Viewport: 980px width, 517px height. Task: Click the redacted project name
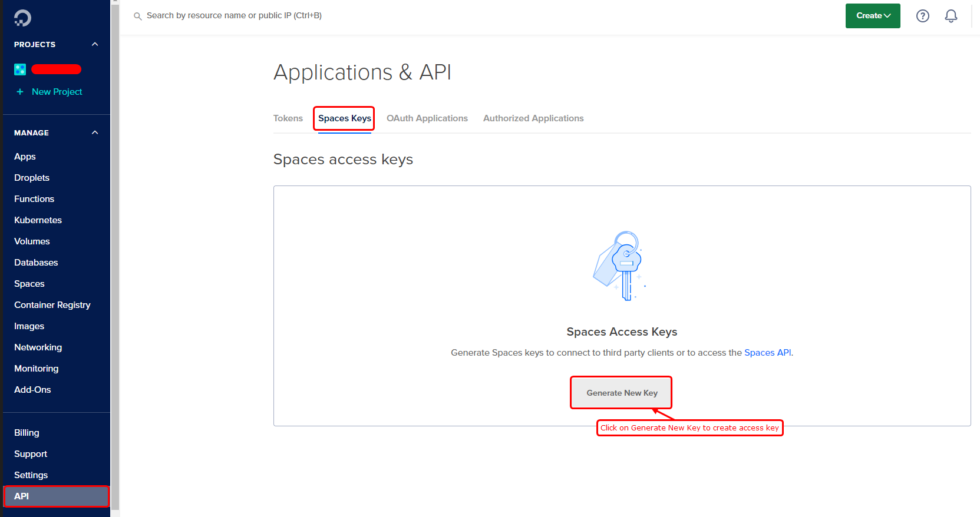[x=56, y=69]
